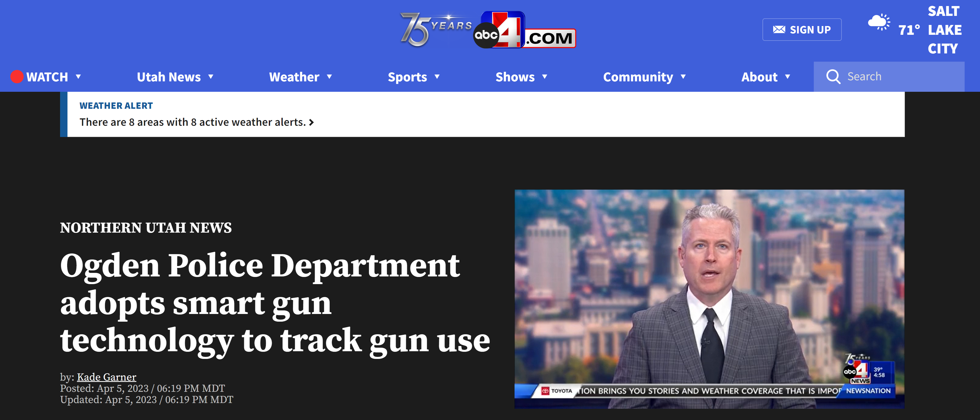Image resolution: width=980 pixels, height=420 pixels.
Task: Expand the Shows dropdown arrow
Action: (545, 77)
